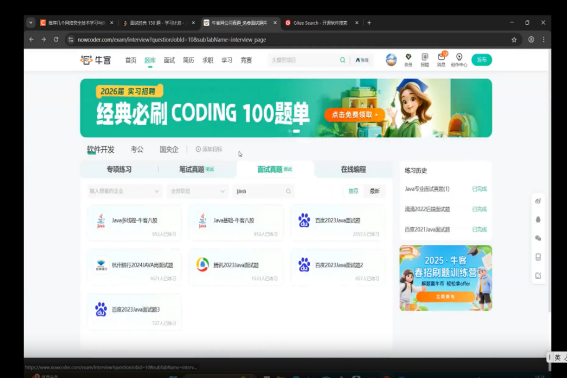567x378 pixels.
Task: Click the bookmark star in the address bar
Action: click(x=514, y=40)
